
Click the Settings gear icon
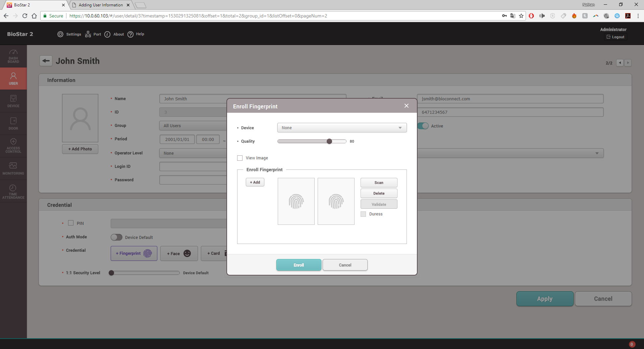(60, 34)
